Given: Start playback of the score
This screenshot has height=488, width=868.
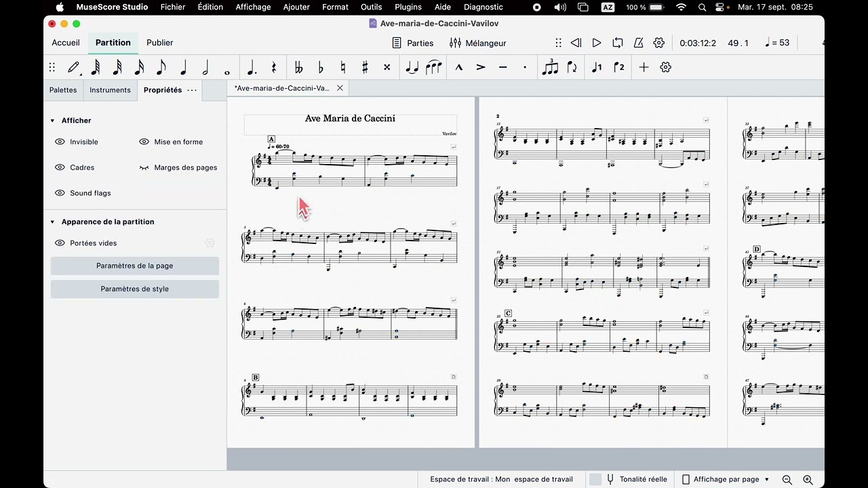Looking at the screenshot, I should point(597,43).
